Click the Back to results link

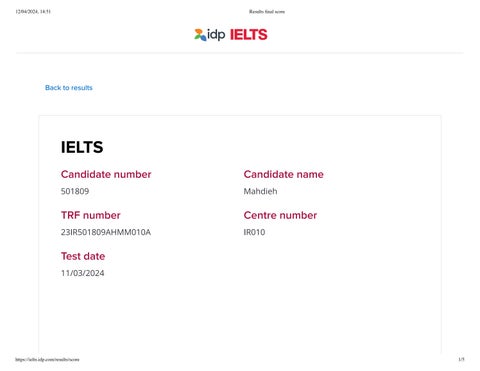[x=69, y=88]
